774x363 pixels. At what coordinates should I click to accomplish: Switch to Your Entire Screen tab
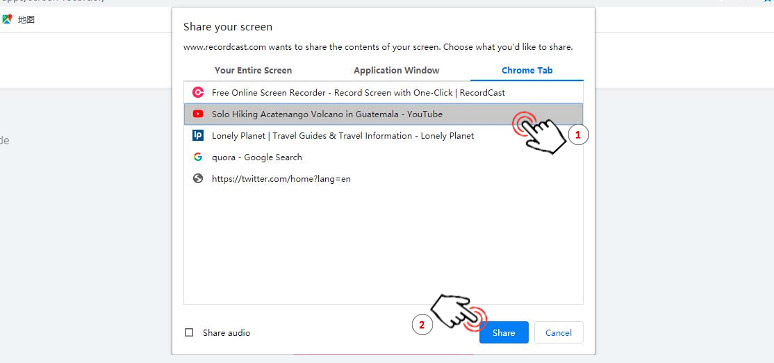coord(253,70)
